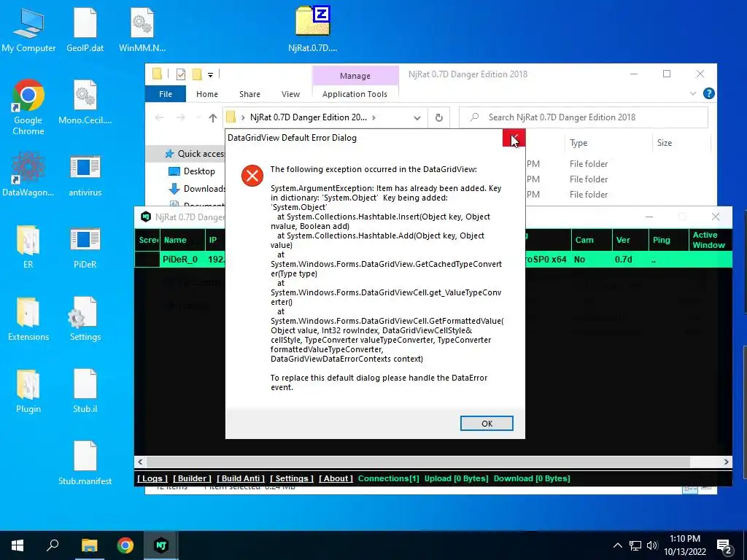This screenshot has width=747, height=560.
Task: Expand the Explorer ribbon chevron
Action: [x=693, y=94]
